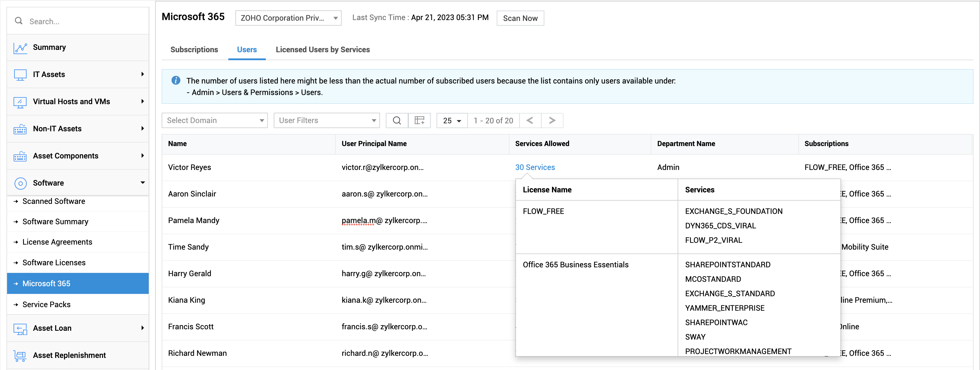
Task: Click the Asset Replenishment cart icon
Action: coord(20,356)
